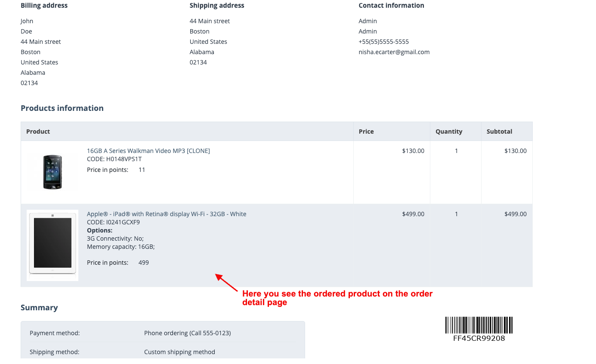Click the Summary section heading
The height and width of the screenshot is (364, 596).
39,308
